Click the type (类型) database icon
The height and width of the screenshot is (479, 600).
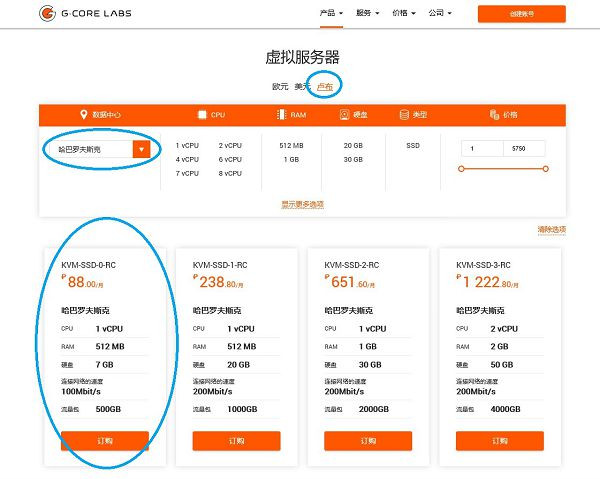(x=404, y=114)
